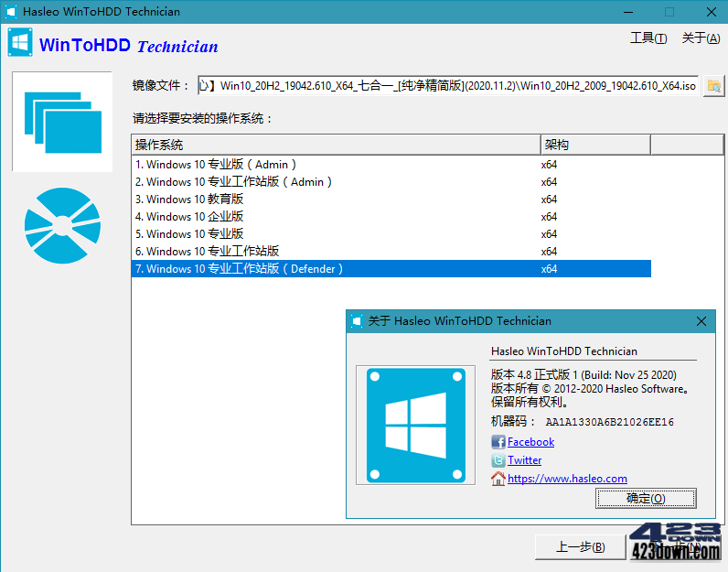Select row 2. Windows 10 专业工作站版 (Admin)

point(391,182)
